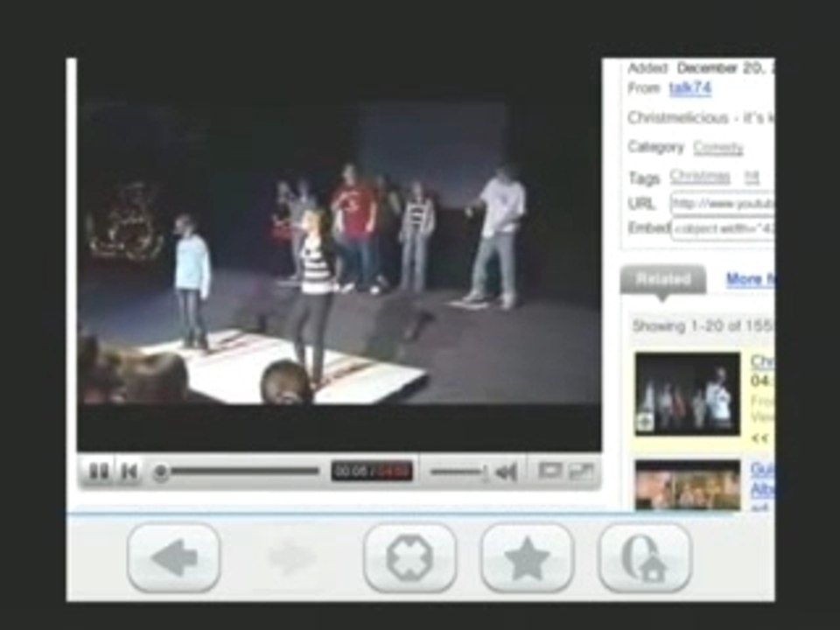This screenshot has width=840, height=630.
Task: Expand the video to full screen
Action: 582,472
